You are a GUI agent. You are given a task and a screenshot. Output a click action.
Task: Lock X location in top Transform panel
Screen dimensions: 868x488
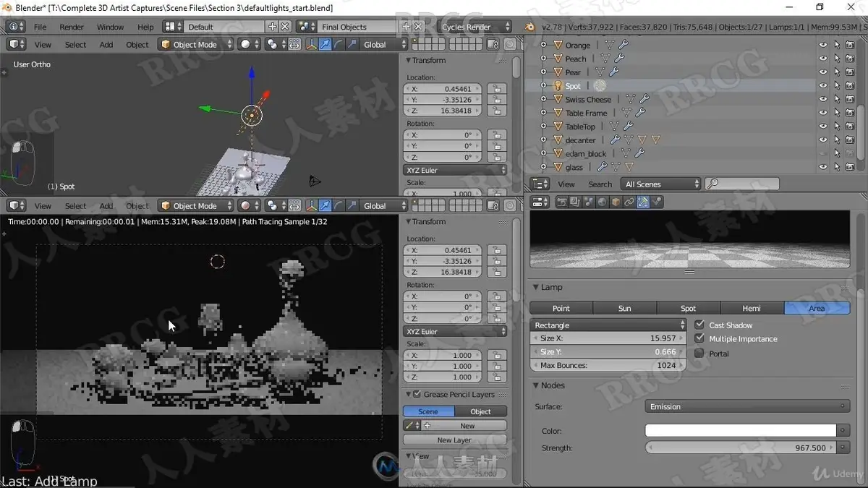pyautogui.click(x=496, y=89)
